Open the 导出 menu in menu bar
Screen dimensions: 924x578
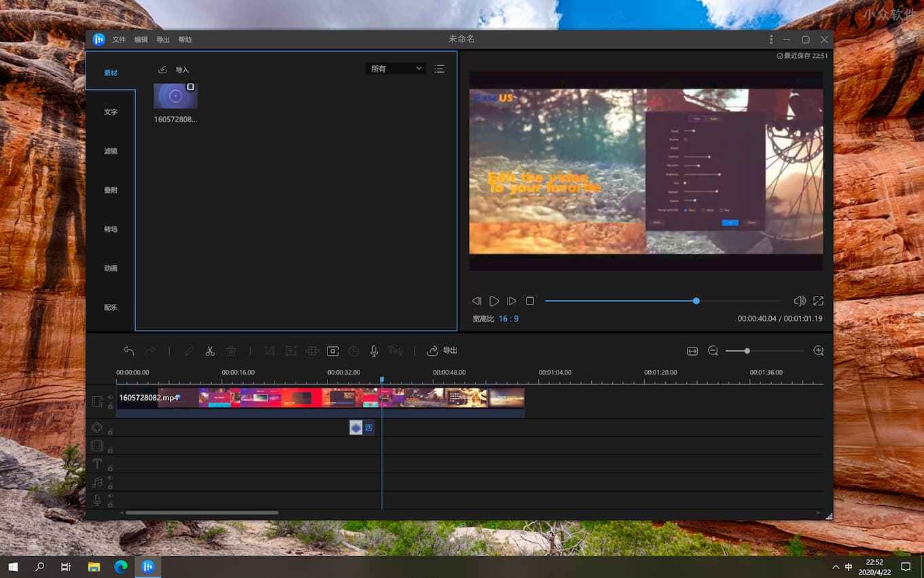163,39
